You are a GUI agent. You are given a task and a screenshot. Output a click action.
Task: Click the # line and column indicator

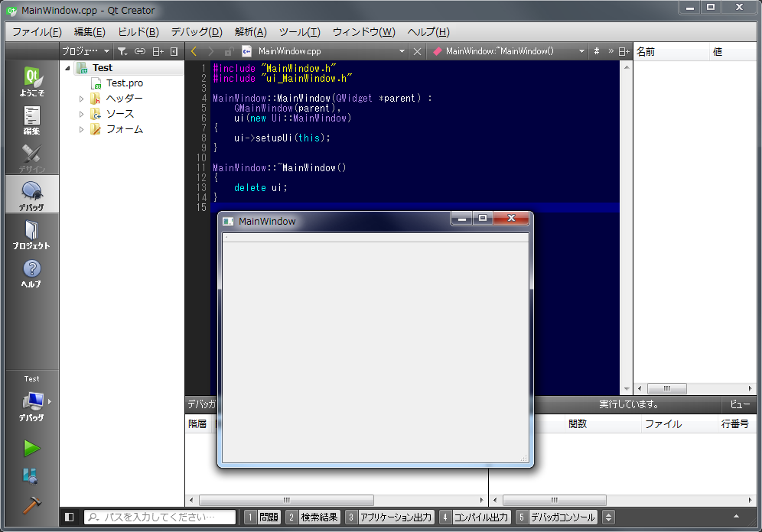[x=596, y=51]
